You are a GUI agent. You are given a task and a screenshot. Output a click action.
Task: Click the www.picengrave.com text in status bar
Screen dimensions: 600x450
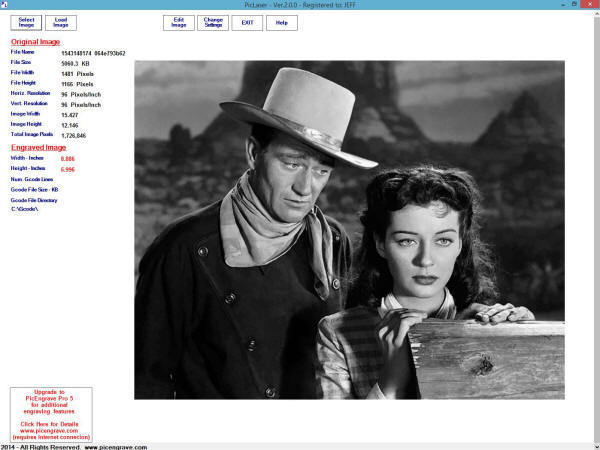pyautogui.click(x=116, y=447)
